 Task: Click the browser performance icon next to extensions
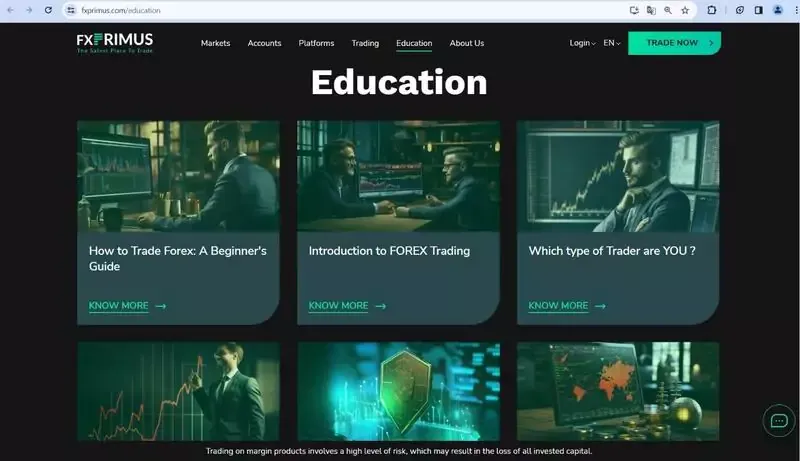click(740, 10)
